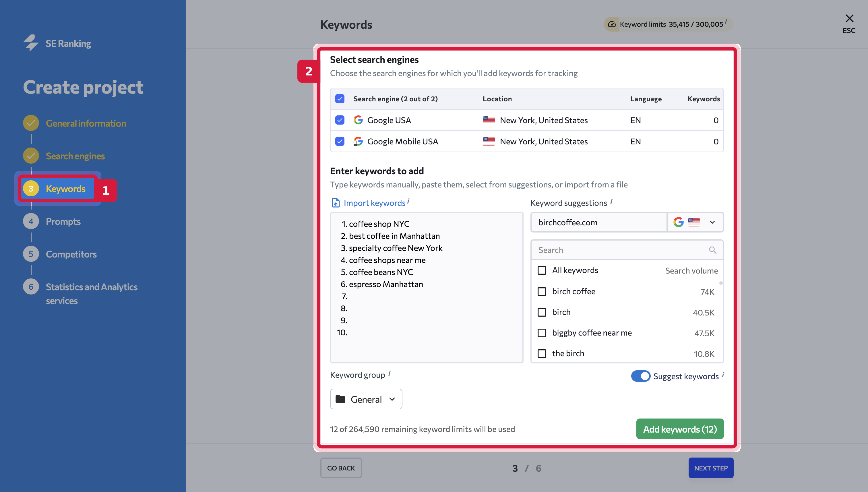The width and height of the screenshot is (868, 492).
Task: Click the info icon beside Keyword suggestions
Action: pyautogui.click(x=612, y=202)
